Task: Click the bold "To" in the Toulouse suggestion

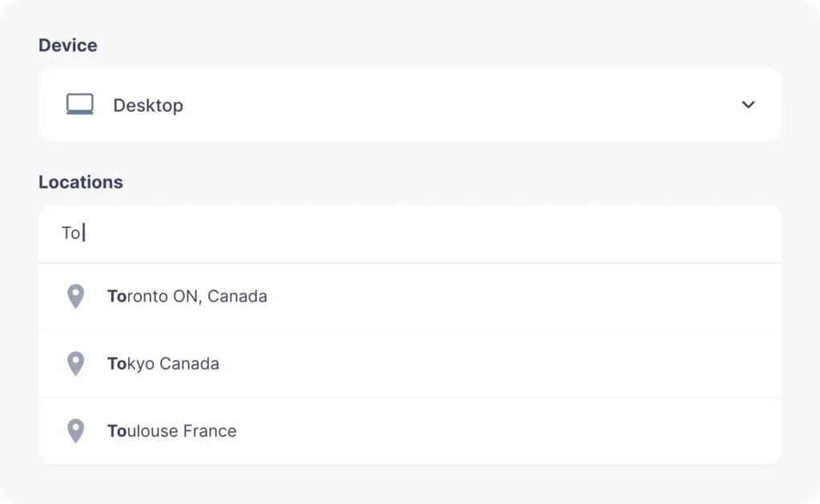Action: (117, 431)
